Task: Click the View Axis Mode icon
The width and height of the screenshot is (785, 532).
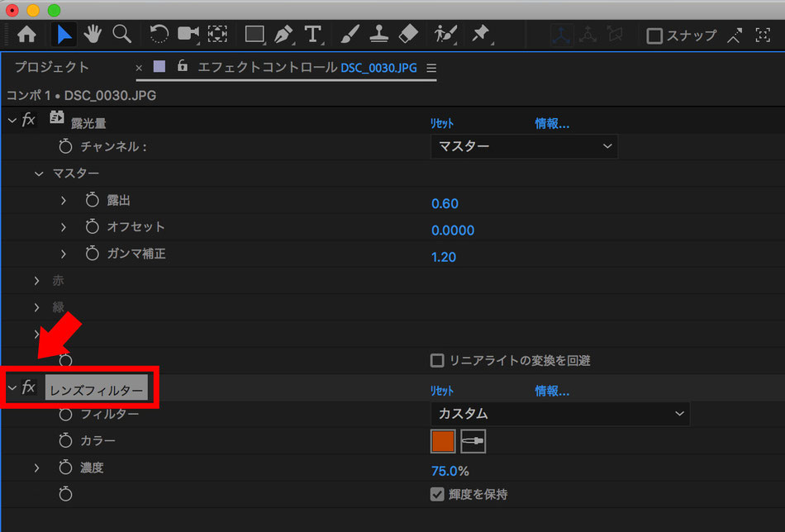Action: (x=615, y=35)
